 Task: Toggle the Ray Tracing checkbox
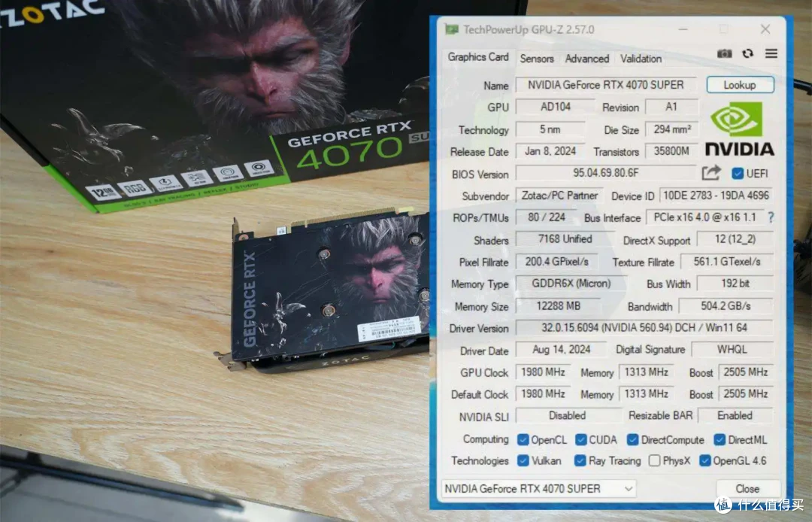580,460
